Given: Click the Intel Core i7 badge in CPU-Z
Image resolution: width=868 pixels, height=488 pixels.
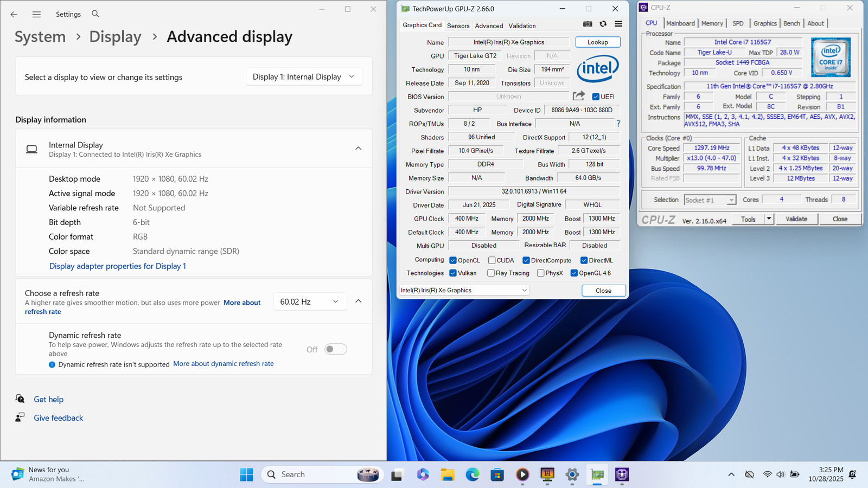Looking at the screenshot, I should pyautogui.click(x=831, y=57).
